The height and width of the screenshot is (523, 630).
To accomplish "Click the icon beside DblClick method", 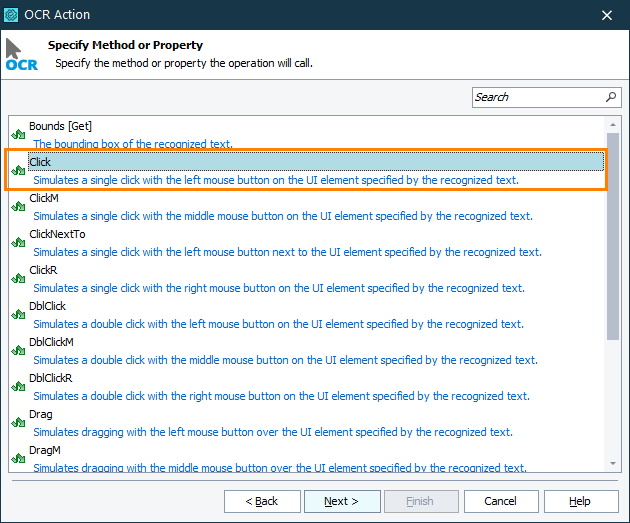I will [x=18, y=314].
